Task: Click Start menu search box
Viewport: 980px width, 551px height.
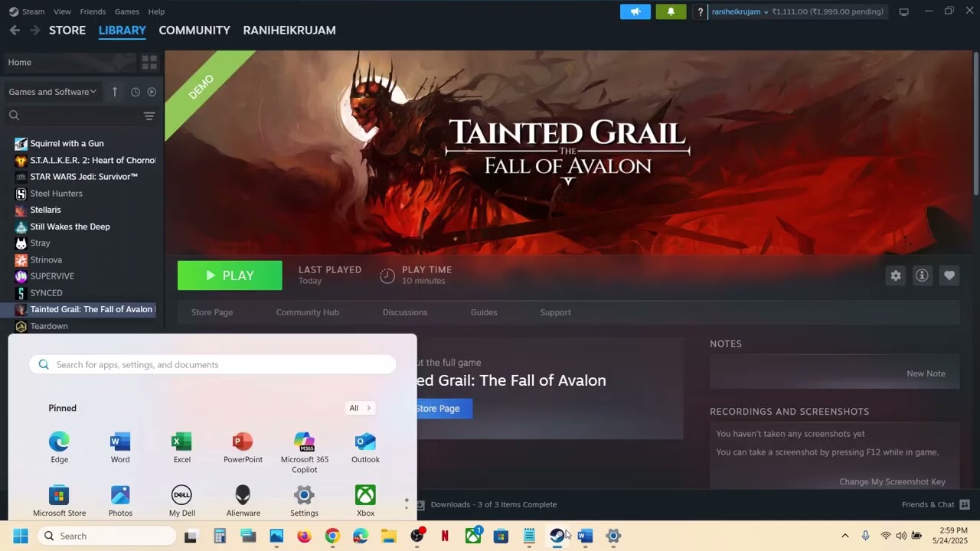Action: pyautogui.click(x=212, y=364)
